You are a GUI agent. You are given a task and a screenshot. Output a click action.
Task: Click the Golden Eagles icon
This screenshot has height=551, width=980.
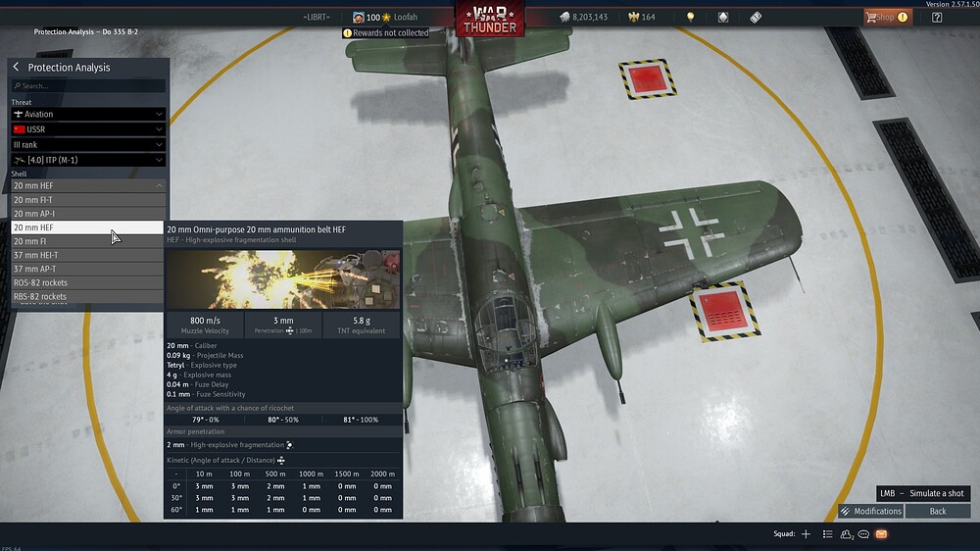(634, 17)
